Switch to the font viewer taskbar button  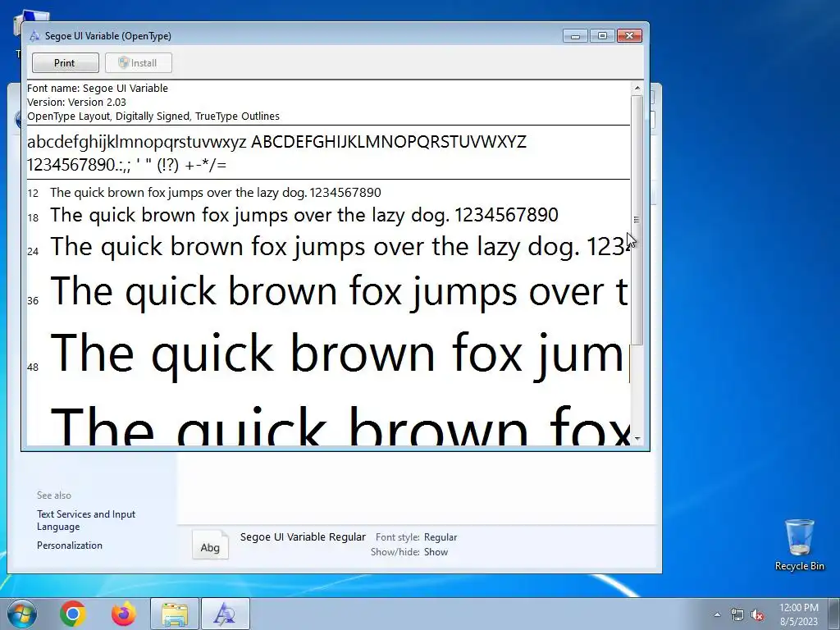(225, 614)
